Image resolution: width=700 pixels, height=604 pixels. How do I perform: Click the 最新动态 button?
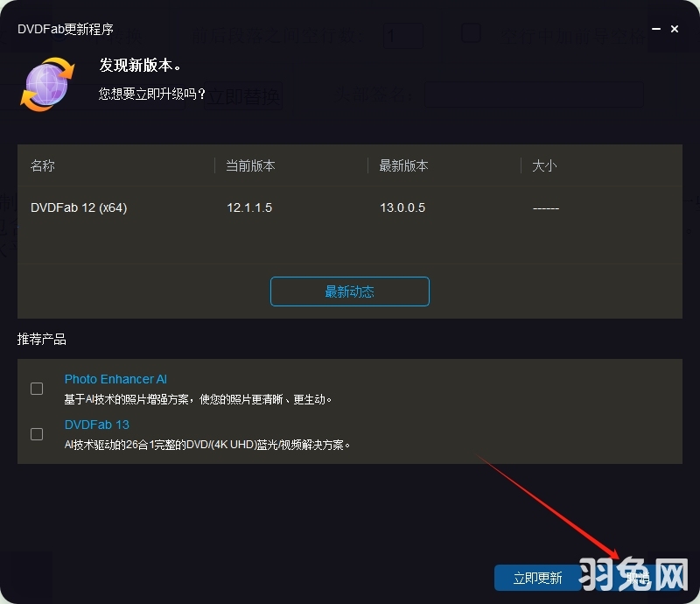tap(349, 291)
